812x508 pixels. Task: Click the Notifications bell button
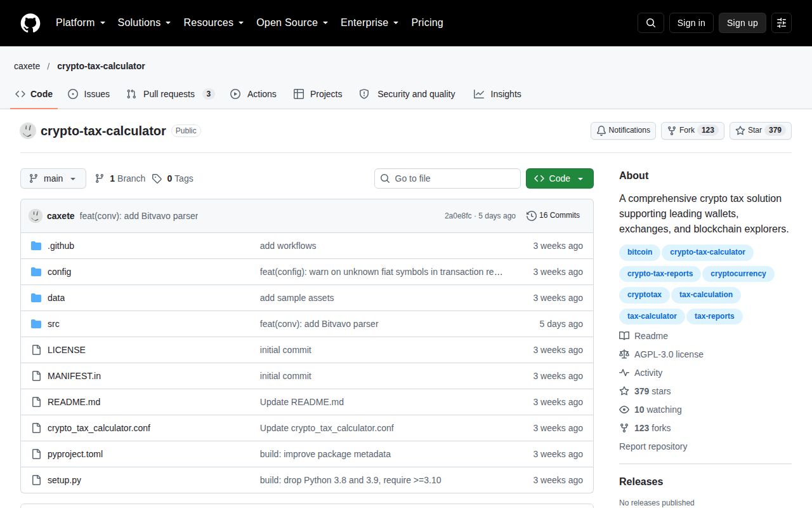pyautogui.click(x=623, y=130)
